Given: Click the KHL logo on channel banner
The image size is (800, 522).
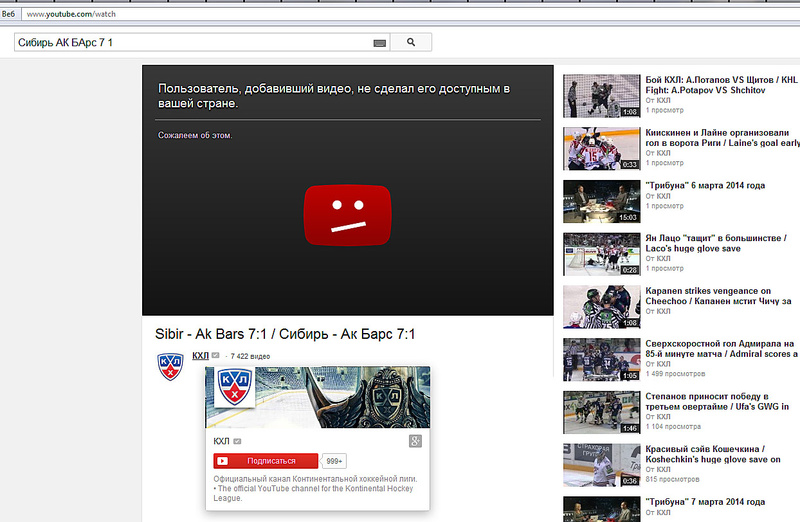Looking at the screenshot, I should tap(236, 386).
